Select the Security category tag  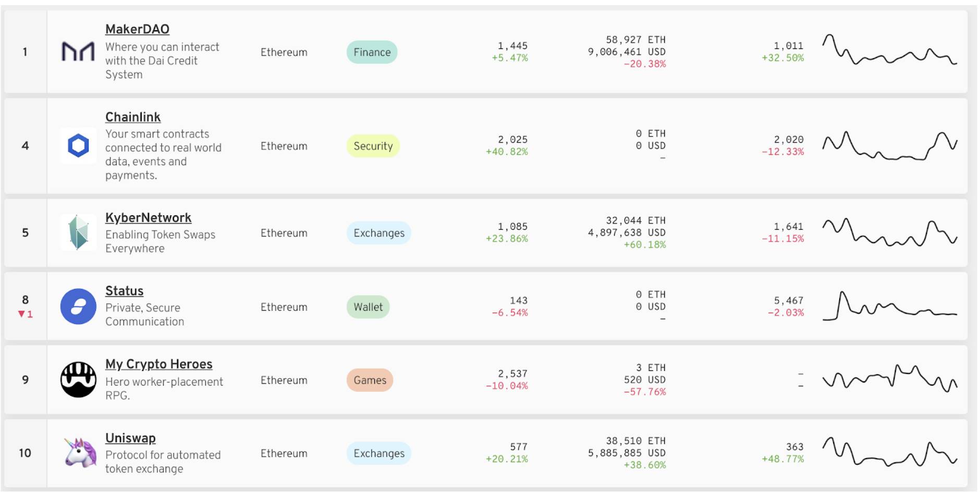373,146
